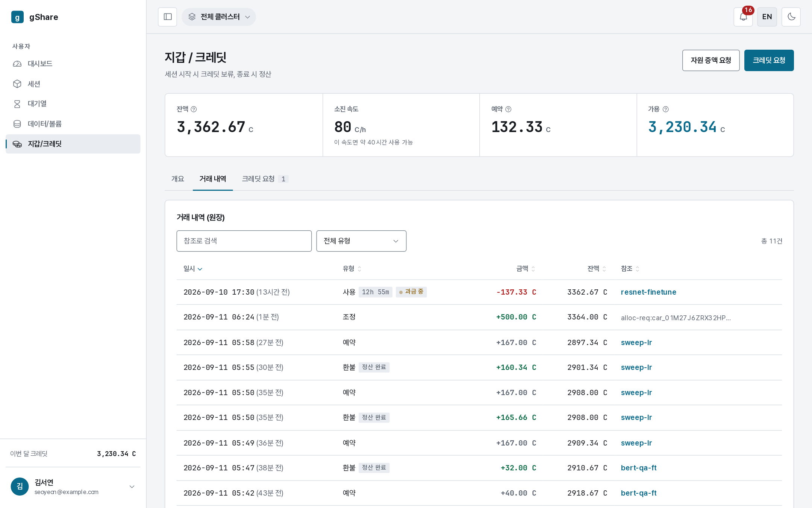
Task: Click the alloc-req:car_01M27J6ZRX32HP reference text
Action: tap(676, 318)
